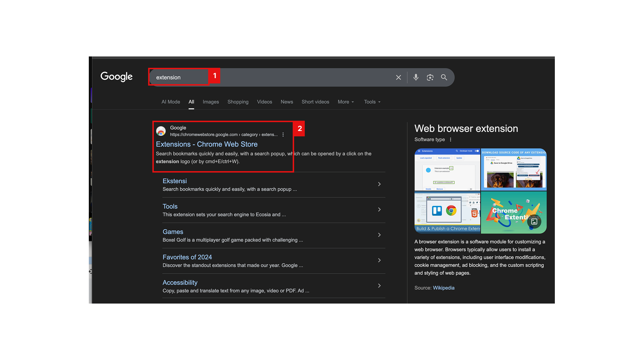The image size is (644, 360).
Task: Open Download Source Code of Any Extension thumbnail
Action: pos(514,169)
